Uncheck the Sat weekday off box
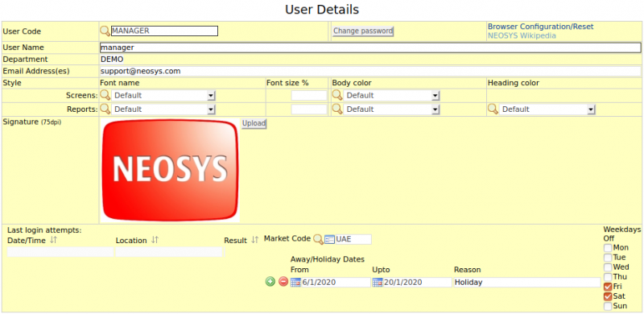The image size is (644, 314). coord(608,296)
